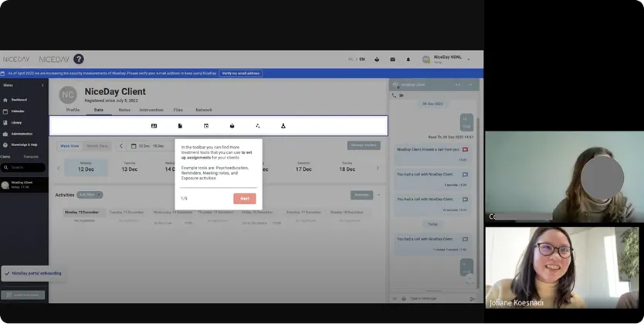Go to previous week date range arrow

120,146
